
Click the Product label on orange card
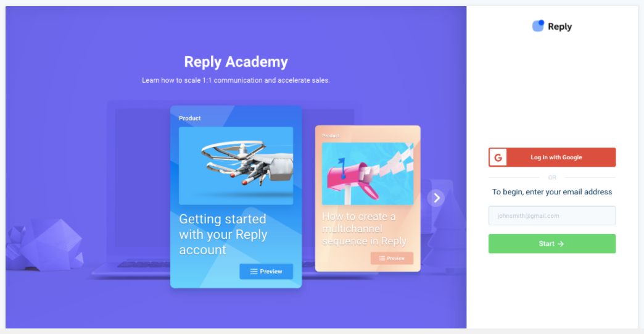click(331, 136)
